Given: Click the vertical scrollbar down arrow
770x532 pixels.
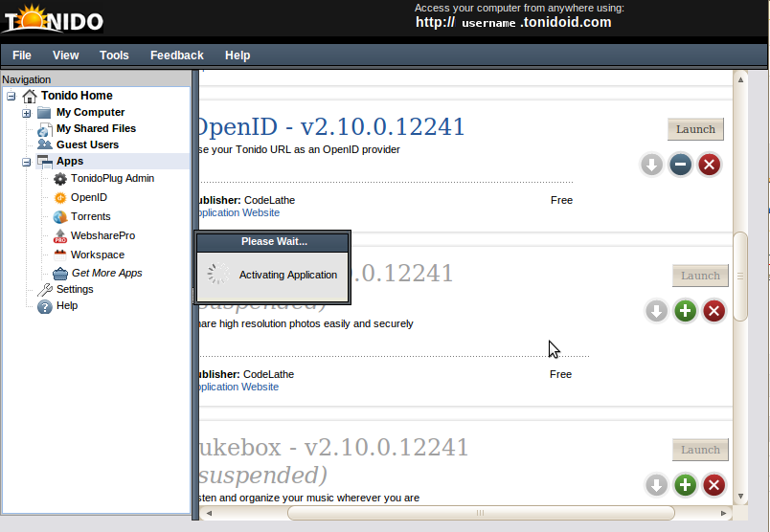Looking at the screenshot, I should [739, 497].
